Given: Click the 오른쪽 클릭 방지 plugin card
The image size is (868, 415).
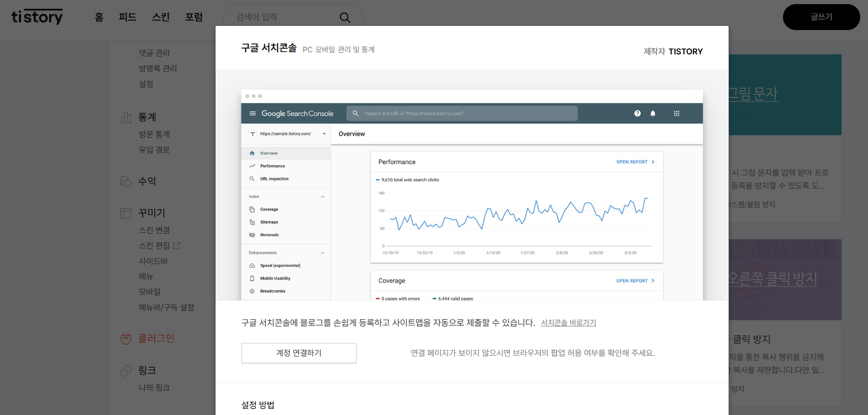Looking at the screenshot, I should (785, 323).
